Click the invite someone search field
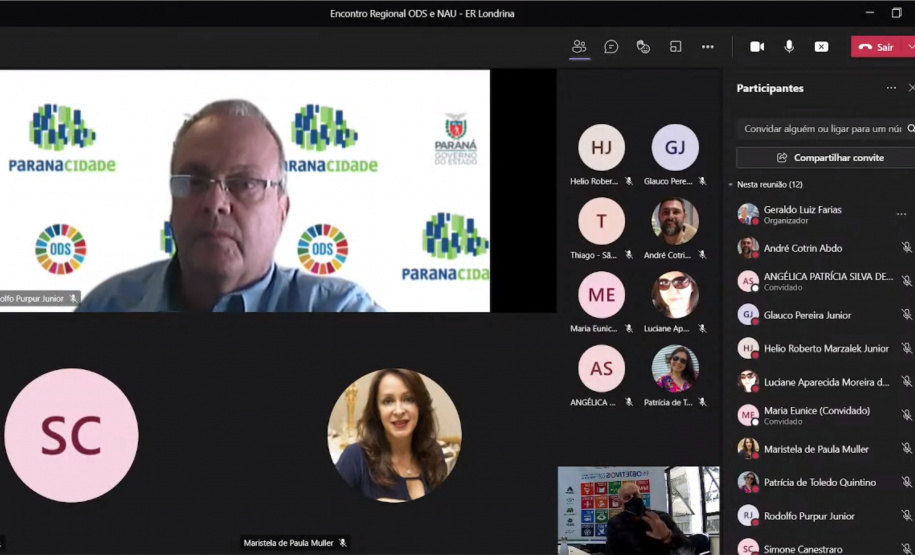 [822, 129]
